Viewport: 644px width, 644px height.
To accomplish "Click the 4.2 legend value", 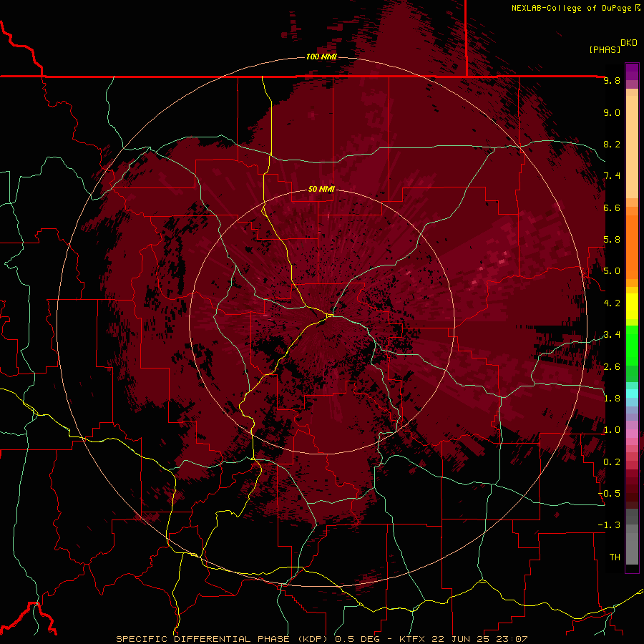I will (x=612, y=303).
